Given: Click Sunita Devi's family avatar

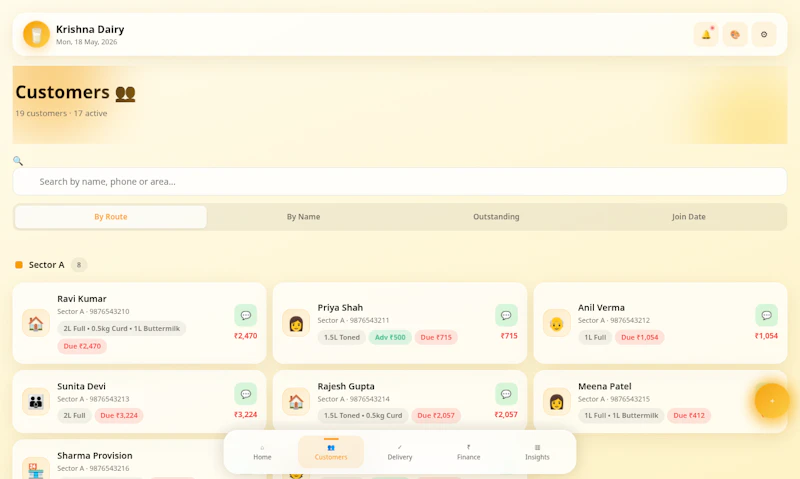Looking at the screenshot, I should click(x=36, y=401).
